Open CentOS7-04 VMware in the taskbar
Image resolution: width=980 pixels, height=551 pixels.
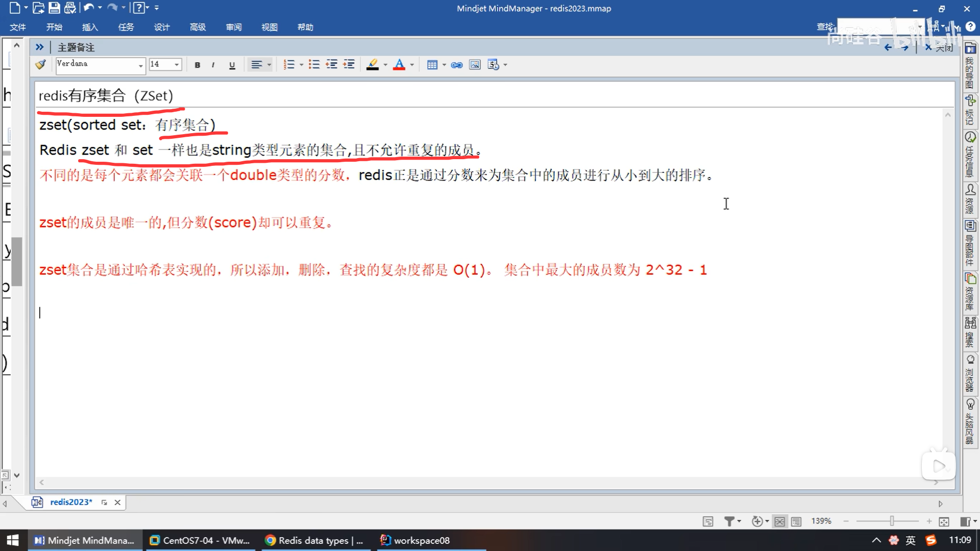point(200,540)
